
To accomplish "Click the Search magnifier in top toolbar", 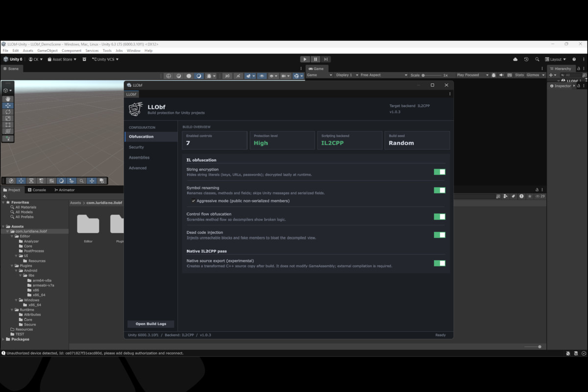I will click(x=537, y=59).
